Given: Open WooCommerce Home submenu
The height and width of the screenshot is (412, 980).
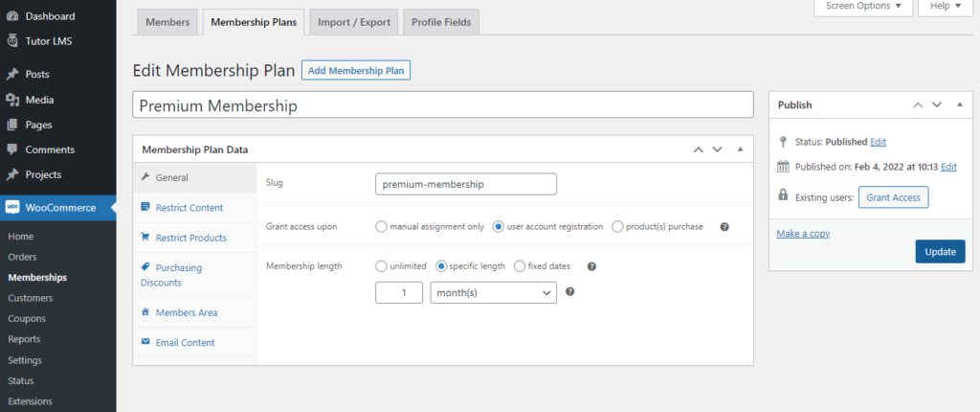Looking at the screenshot, I should (x=21, y=237).
